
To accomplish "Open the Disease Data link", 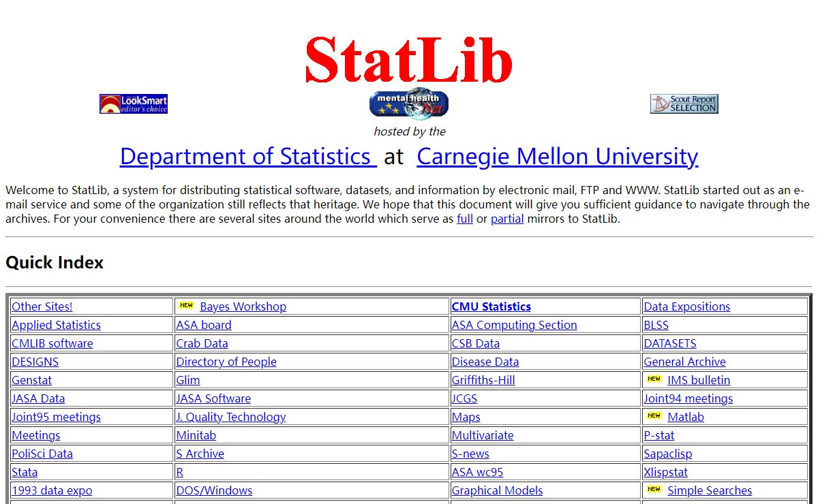I will coord(485,362).
